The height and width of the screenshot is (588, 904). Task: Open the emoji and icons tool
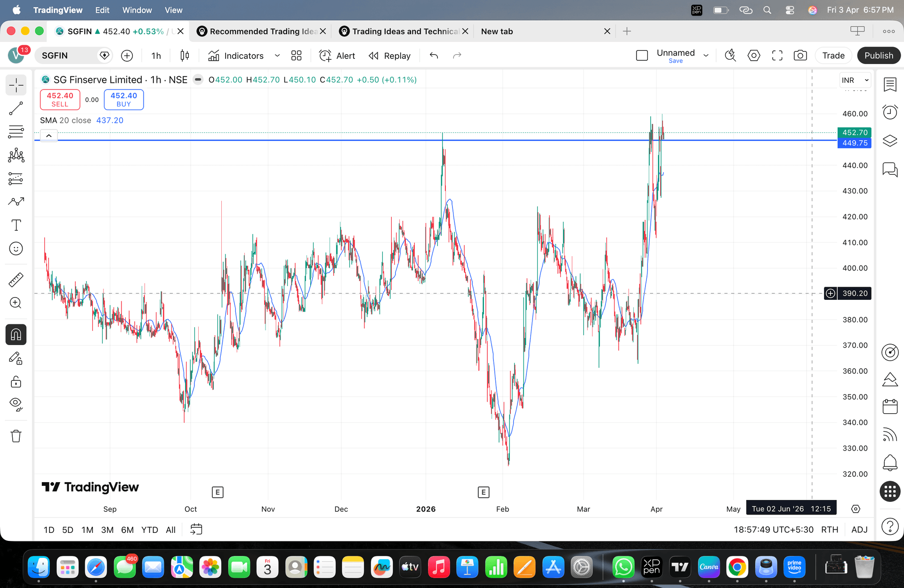(16, 249)
